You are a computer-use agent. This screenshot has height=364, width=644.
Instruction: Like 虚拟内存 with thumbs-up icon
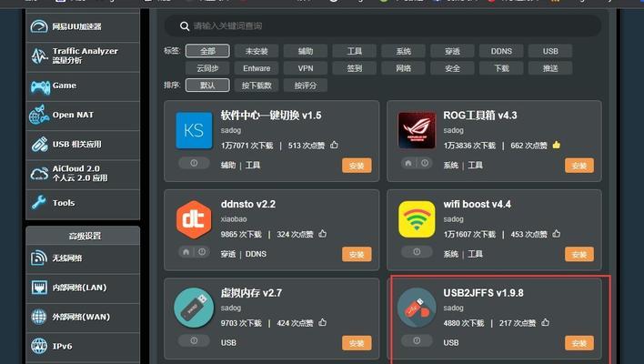[x=322, y=322]
